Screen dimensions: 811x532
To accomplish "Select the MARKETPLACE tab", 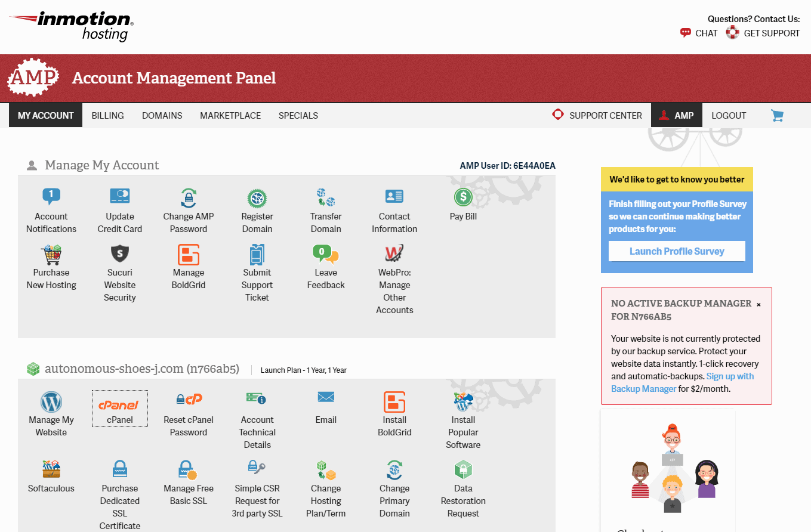I will pyautogui.click(x=230, y=115).
